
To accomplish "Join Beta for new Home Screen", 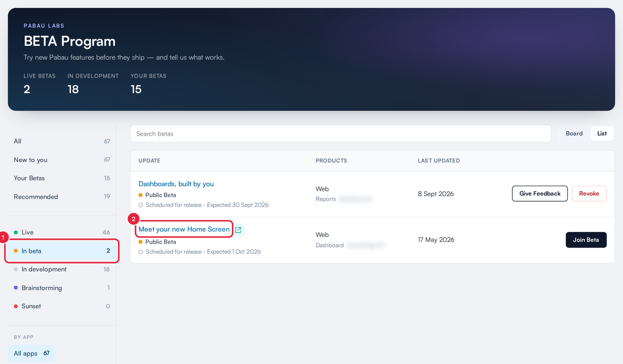I will pyautogui.click(x=586, y=240).
